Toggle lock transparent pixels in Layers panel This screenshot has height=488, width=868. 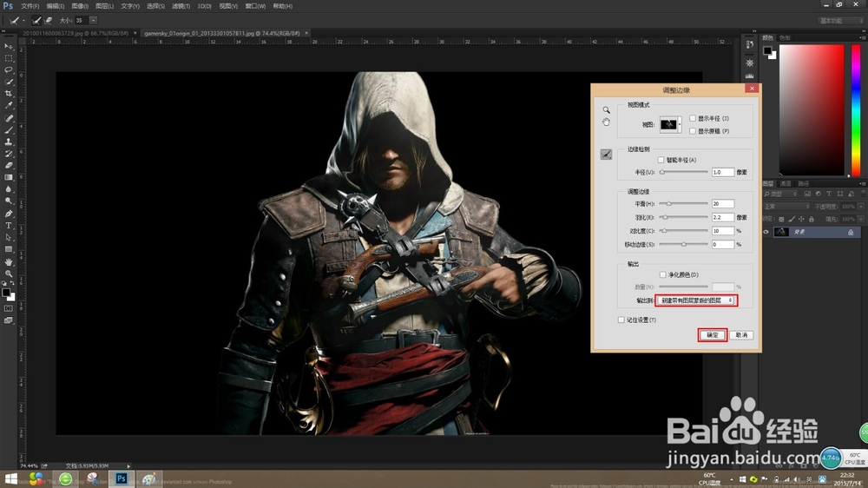(781, 220)
